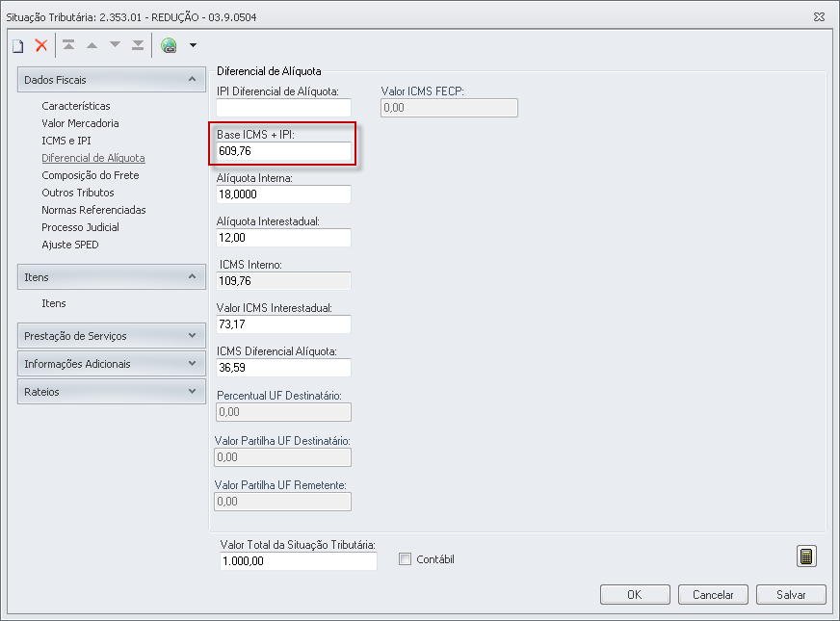
Task: Click the Alíquota Interna field
Action: [283, 194]
